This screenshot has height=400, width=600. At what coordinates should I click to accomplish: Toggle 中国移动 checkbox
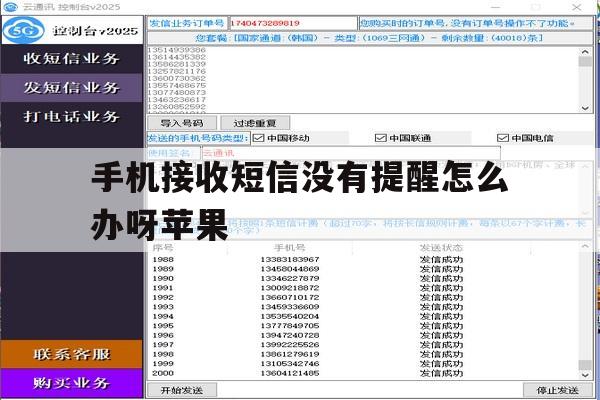coord(259,138)
